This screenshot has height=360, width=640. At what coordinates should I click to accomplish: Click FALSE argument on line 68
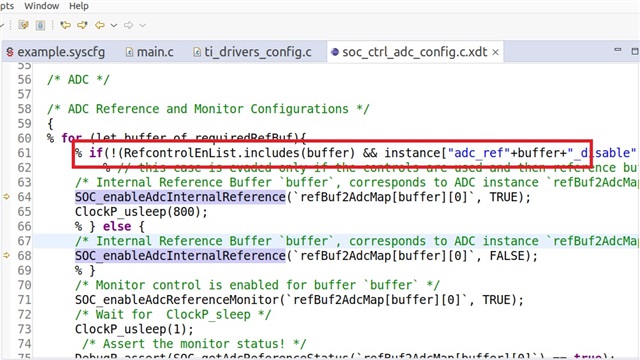pyautogui.click(x=507, y=256)
